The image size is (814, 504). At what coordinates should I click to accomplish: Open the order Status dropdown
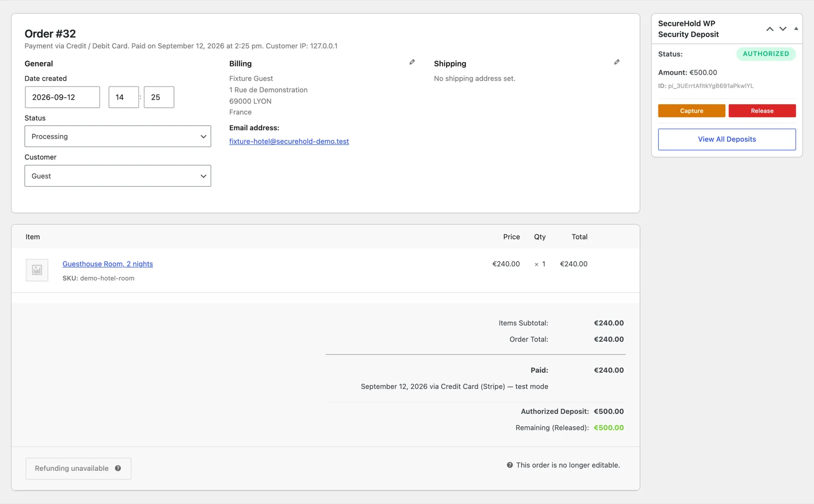[x=118, y=136]
